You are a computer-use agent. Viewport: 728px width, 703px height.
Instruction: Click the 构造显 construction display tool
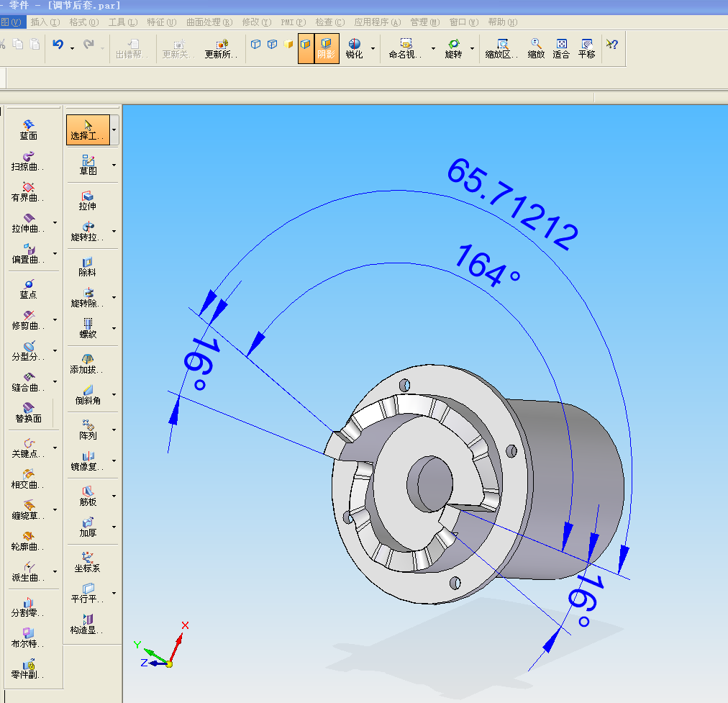pos(88,625)
